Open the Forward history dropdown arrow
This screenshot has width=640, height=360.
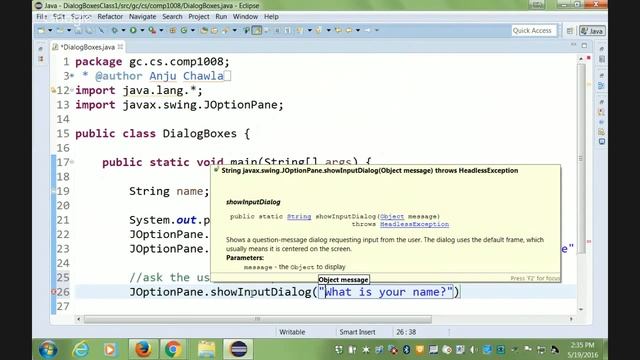[377, 30]
